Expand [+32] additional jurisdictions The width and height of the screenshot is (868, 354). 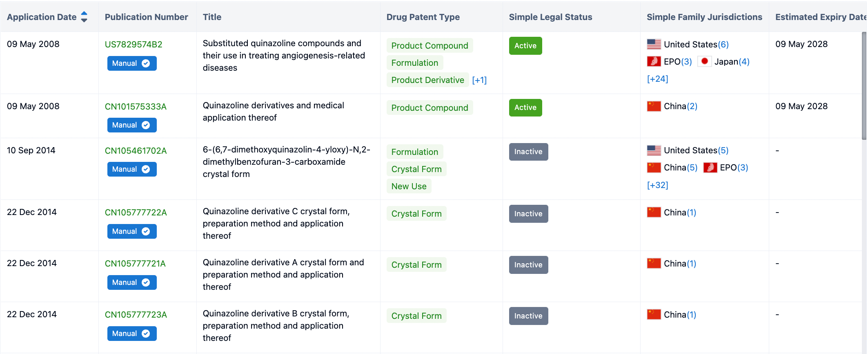coord(657,185)
